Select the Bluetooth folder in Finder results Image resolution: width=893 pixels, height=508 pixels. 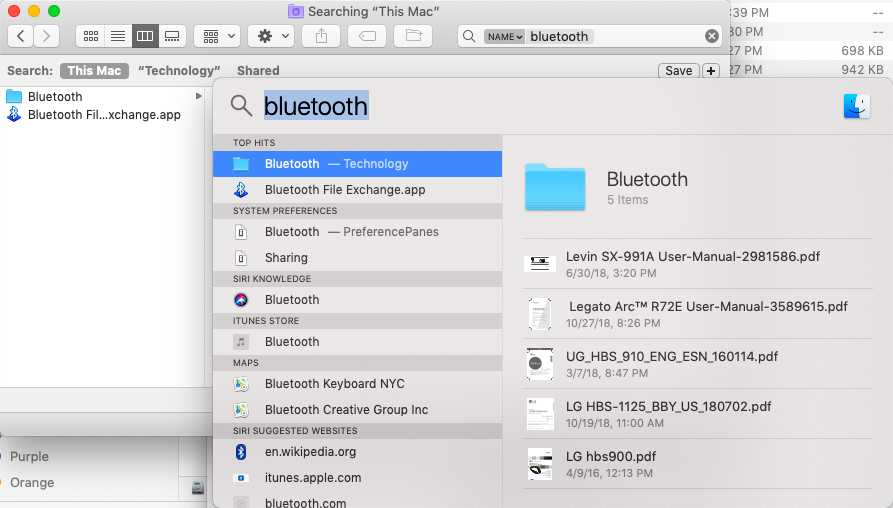103,96
